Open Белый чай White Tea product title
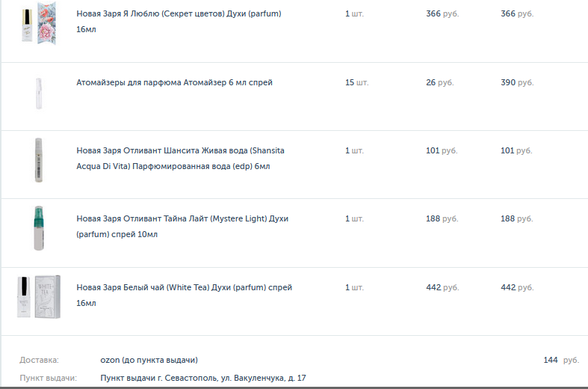 [184, 295]
